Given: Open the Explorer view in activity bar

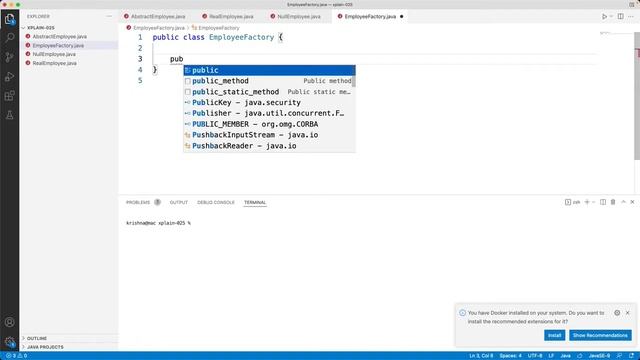Looking at the screenshot, I should pos(9,19).
